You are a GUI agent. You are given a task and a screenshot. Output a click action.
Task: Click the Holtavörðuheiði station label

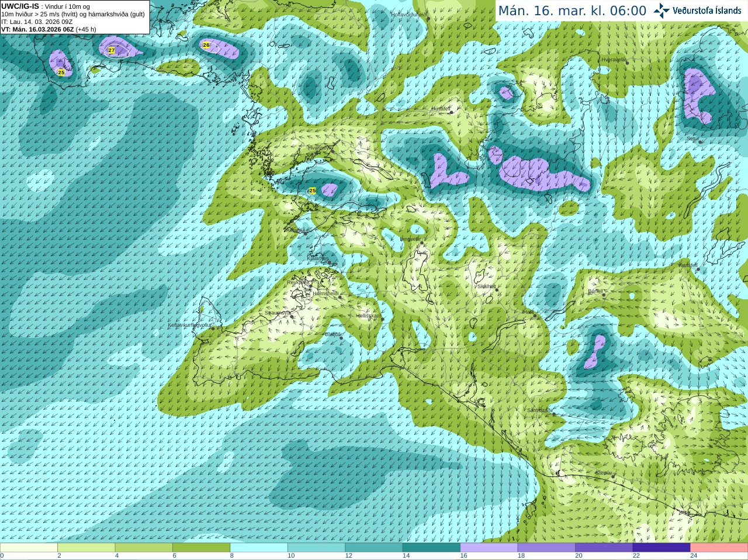409,15
